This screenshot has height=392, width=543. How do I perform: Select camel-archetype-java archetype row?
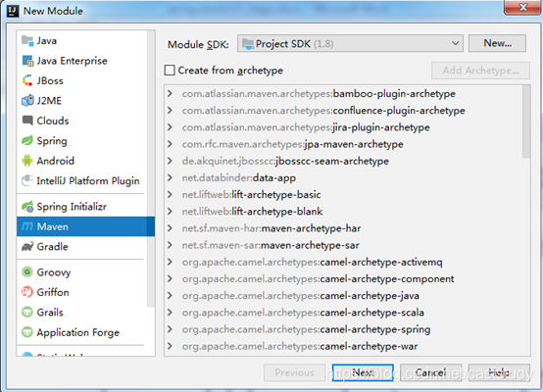pyautogui.click(x=343, y=296)
